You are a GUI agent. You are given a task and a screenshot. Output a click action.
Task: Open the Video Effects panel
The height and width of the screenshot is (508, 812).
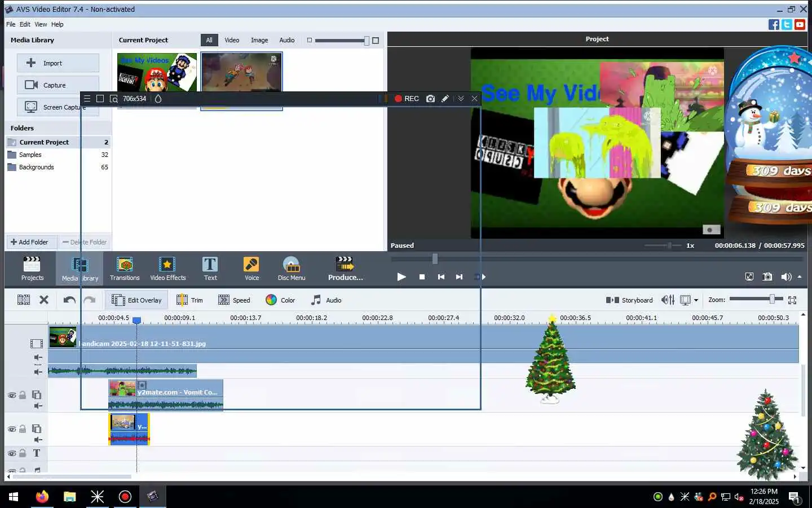pyautogui.click(x=167, y=269)
